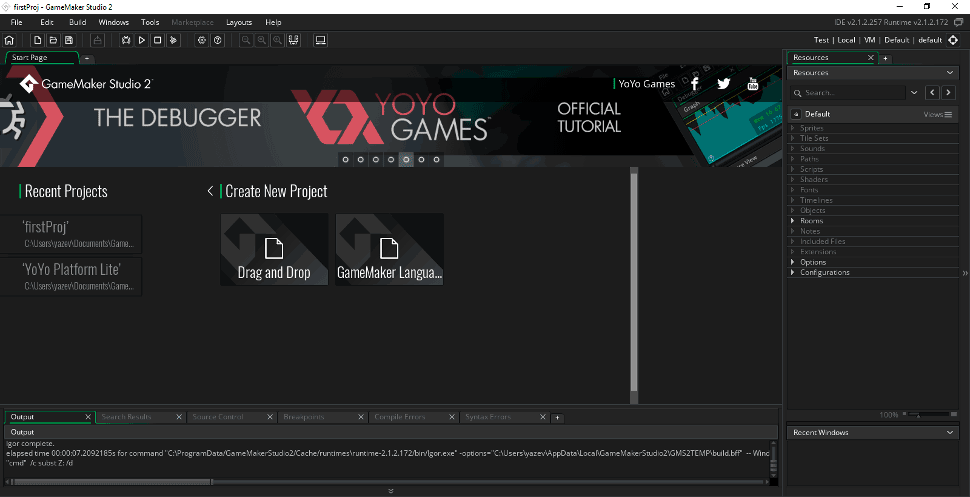Select the fifth banner carousel dot
This screenshot has height=497, width=970.
coord(406,159)
